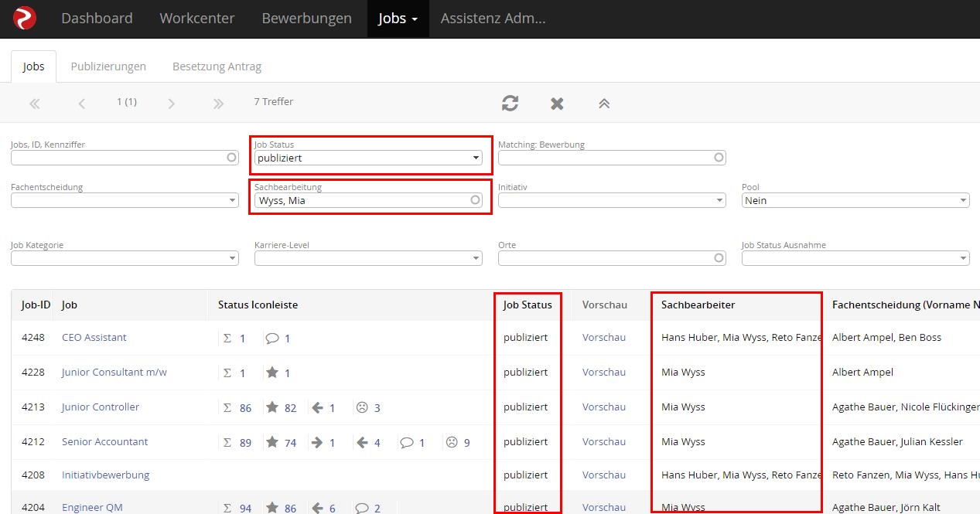Click count 86 in Junior Controller row
The width and height of the screenshot is (980, 514).
(x=245, y=408)
